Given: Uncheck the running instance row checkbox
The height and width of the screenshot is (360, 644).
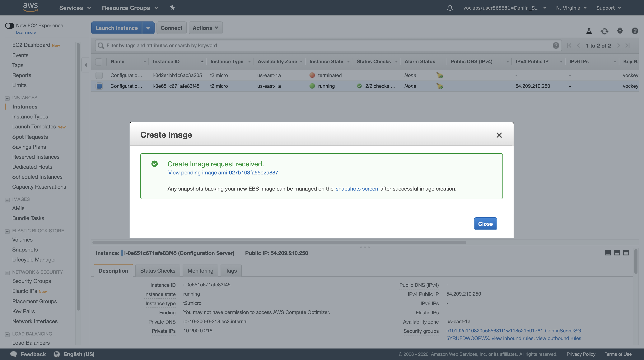Looking at the screenshot, I should click(99, 86).
